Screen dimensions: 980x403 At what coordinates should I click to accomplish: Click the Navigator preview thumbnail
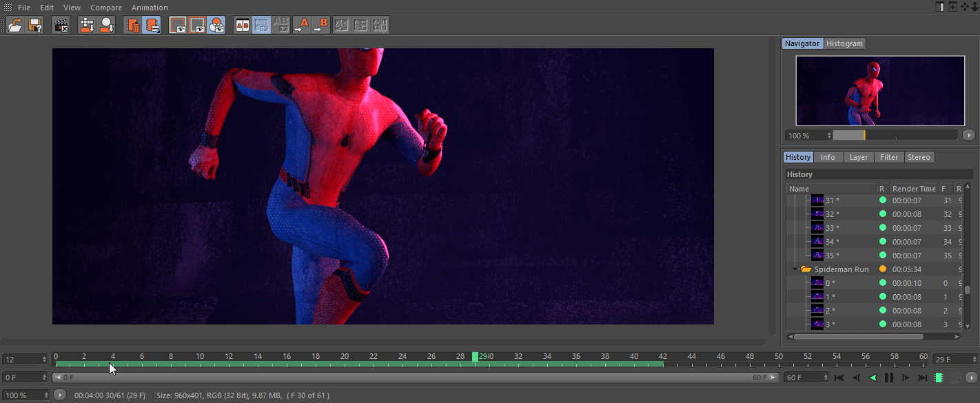tap(880, 90)
